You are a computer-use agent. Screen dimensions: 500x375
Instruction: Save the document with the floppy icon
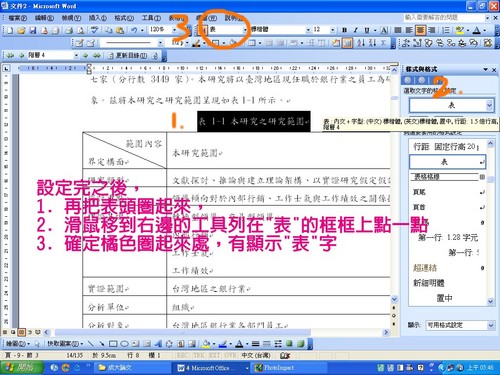pyautogui.click(x=32, y=30)
